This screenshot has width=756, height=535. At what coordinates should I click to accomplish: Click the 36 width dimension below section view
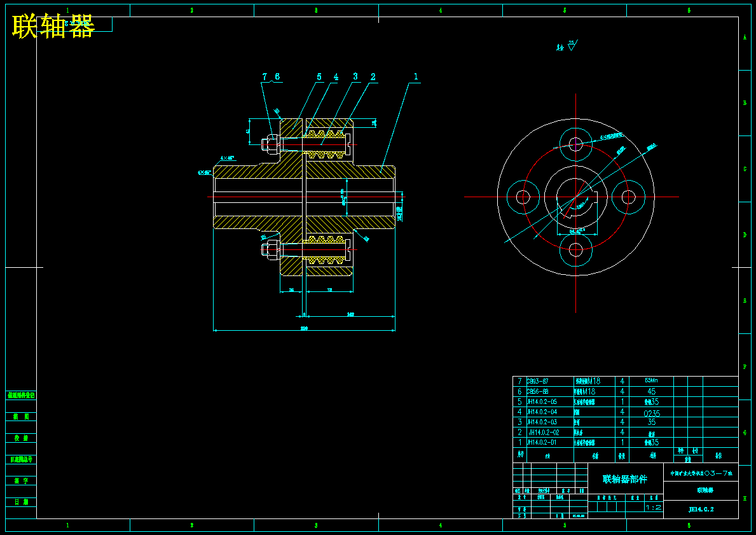point(291,290)
